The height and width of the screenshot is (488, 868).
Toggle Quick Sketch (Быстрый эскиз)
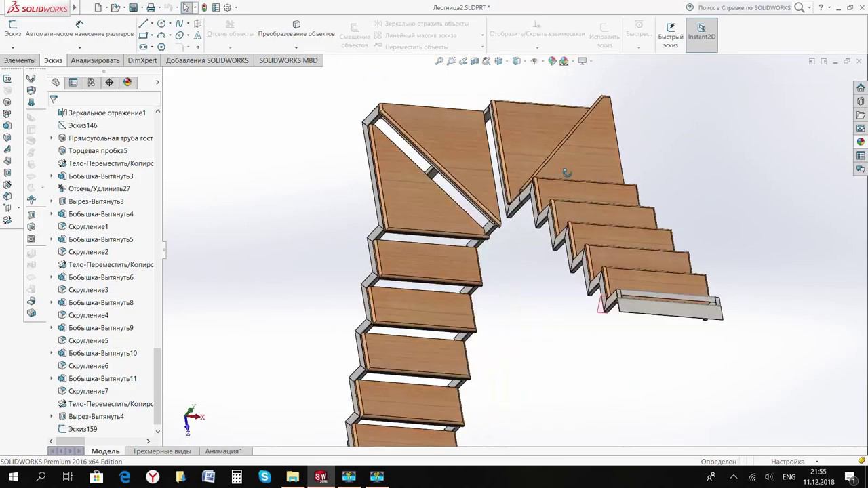click(671, 35)
